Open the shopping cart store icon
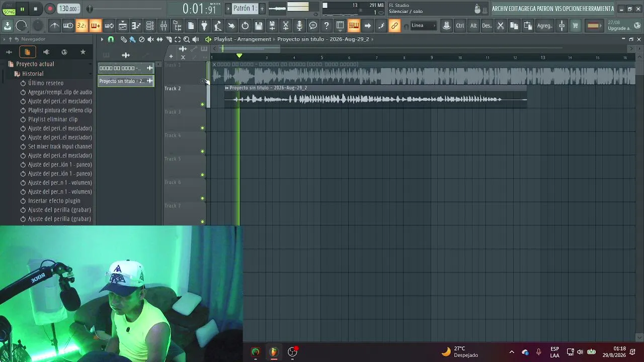Viewport: 644px width, 362px height. (x=575, y=26)
